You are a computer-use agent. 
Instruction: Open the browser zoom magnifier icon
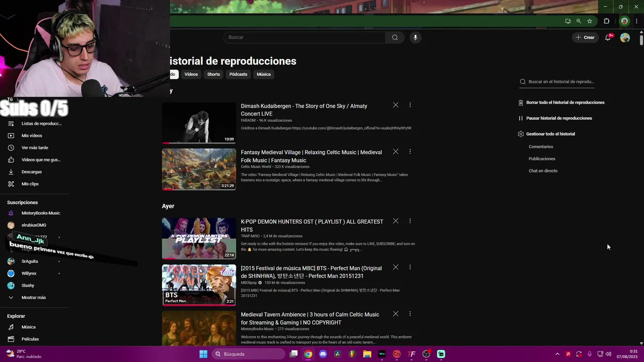click(579, 21)
